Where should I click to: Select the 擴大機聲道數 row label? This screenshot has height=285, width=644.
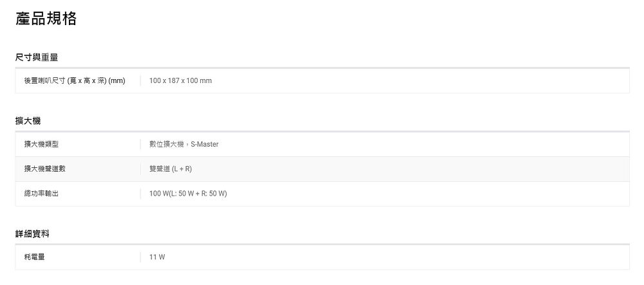pyautogui.click(x=45, y=169)
